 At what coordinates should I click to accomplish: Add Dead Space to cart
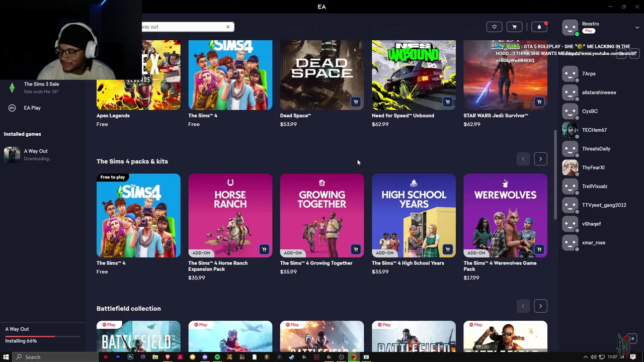click(356, 102)
